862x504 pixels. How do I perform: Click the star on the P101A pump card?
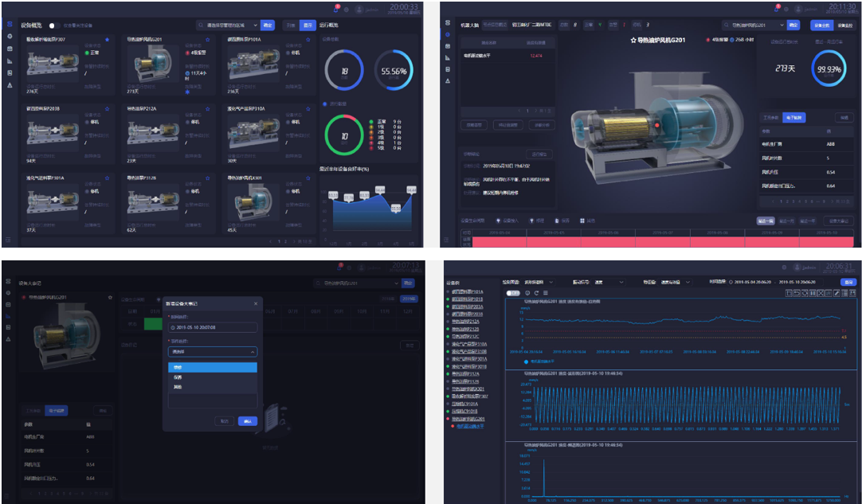[x=308, y=40]
